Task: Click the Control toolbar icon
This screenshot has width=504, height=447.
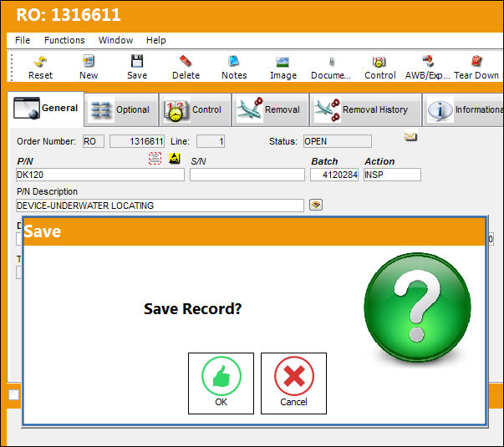Action: coord(379,68)
